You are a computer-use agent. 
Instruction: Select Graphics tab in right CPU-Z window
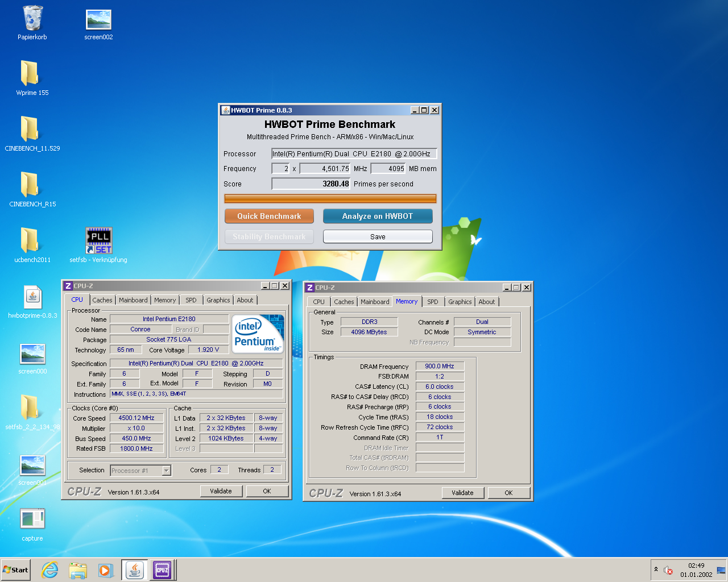click(x=460, y=302)
